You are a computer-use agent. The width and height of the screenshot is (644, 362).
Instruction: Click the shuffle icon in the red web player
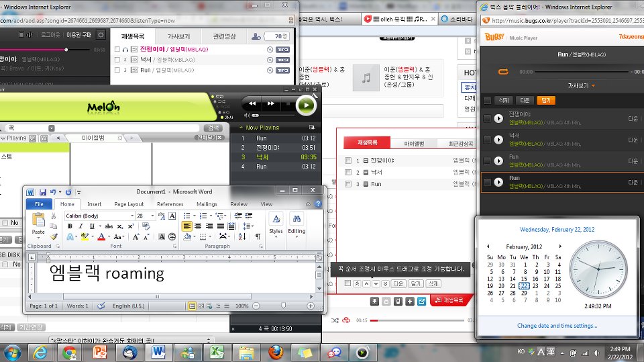click(x=335, y=320)
